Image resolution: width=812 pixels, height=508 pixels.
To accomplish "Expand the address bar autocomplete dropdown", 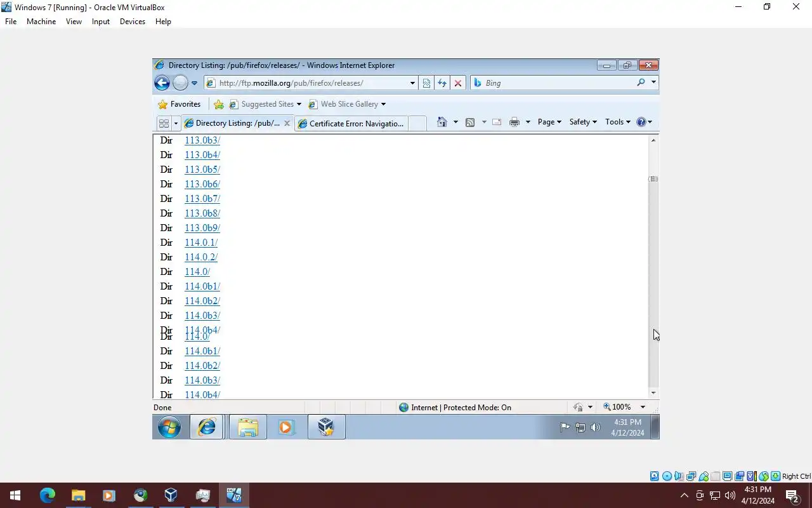I will [412, 83].
